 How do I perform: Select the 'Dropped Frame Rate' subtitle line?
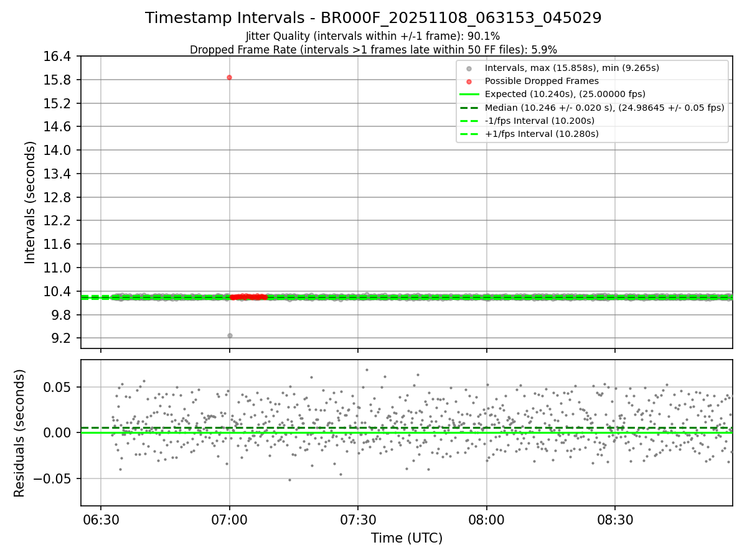point(374,49)
